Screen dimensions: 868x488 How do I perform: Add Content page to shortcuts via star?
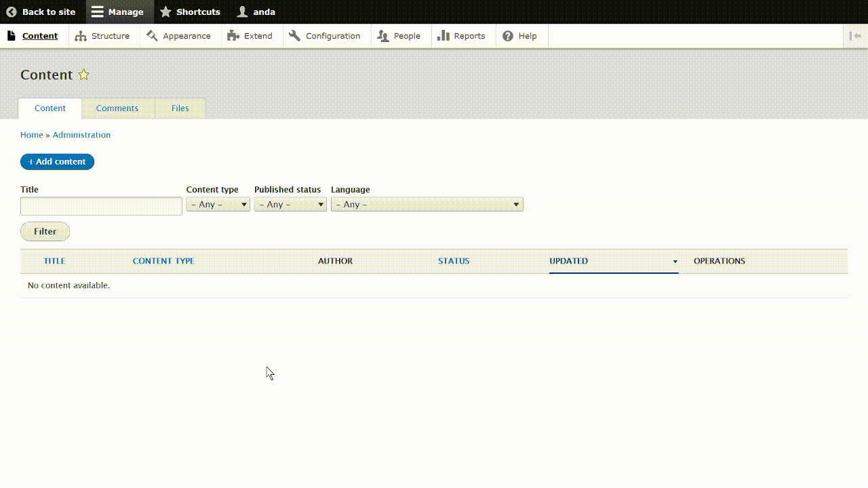[x=83, y=75]
